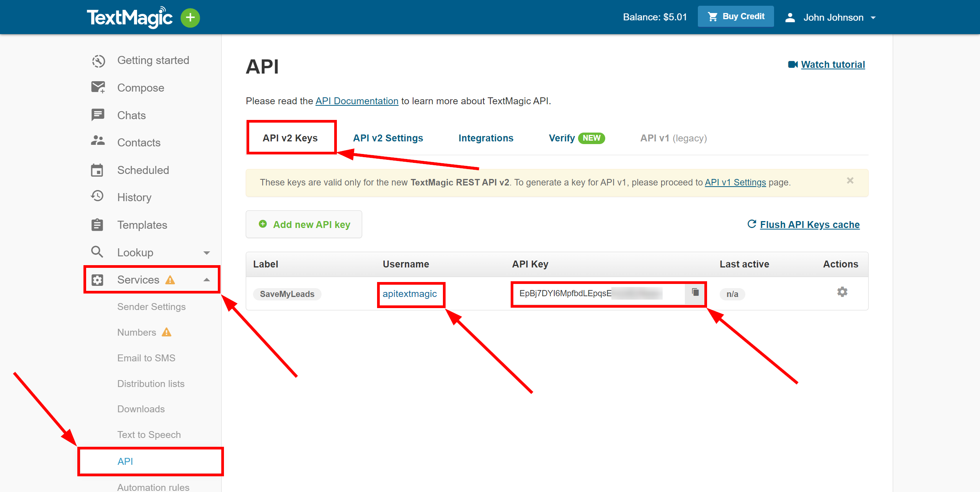Open Downloads in the sidebar
This screenshot has width=980, height=492.
pyautogui.click(x=141, y=409)
